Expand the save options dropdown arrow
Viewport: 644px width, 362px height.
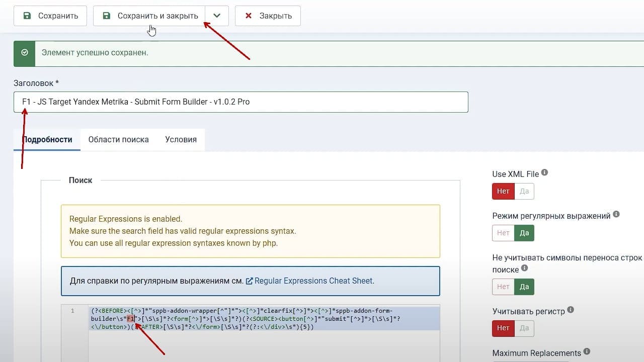click(x=217, y=16)
